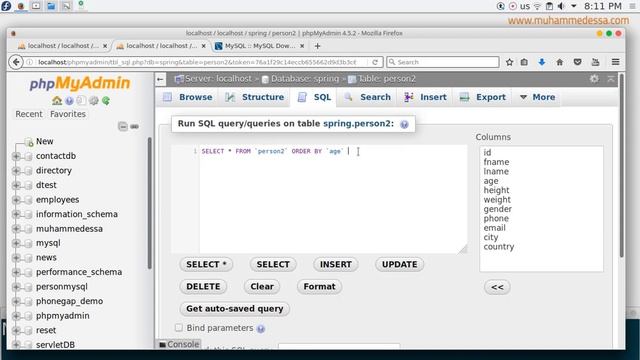Open page settings gear in breadcrumb bar

pyautogui.click(x=594, y=79)
